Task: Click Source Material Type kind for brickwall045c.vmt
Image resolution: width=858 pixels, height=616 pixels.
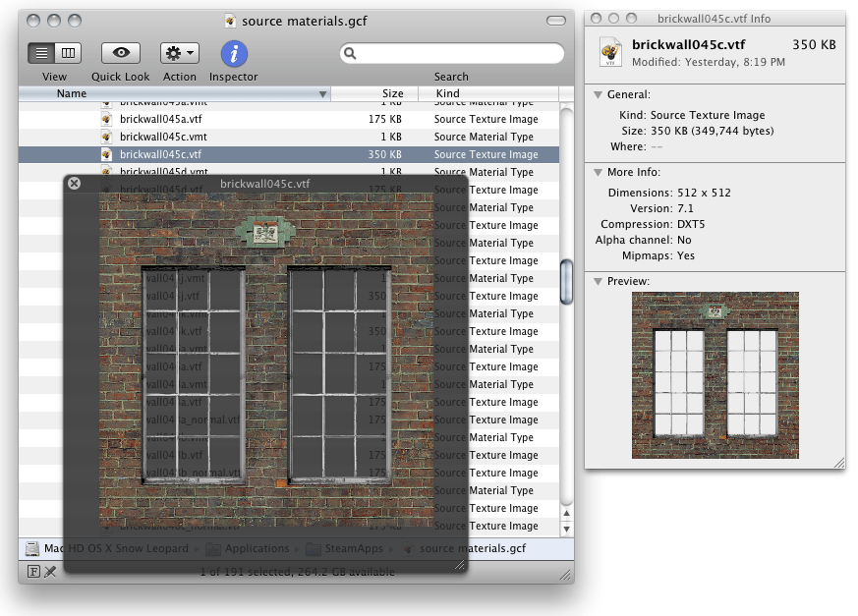Action: pyautogui.click(x=484, y=137)
